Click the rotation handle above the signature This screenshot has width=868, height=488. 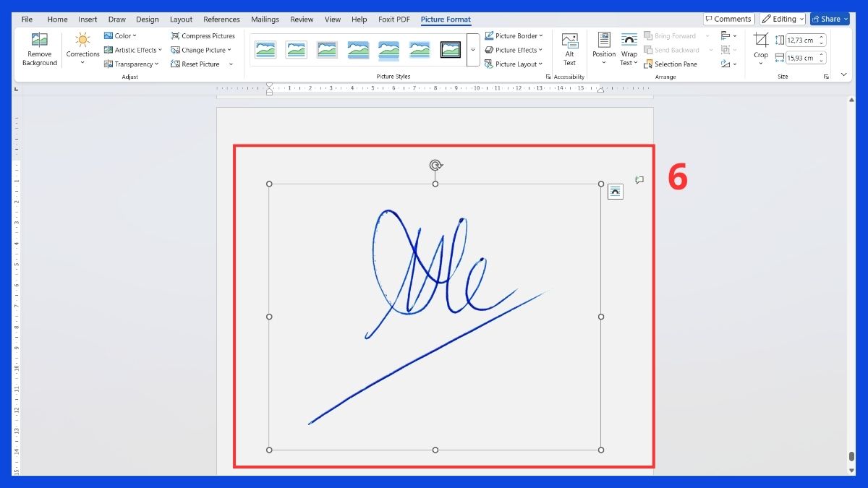coord(435,166)
